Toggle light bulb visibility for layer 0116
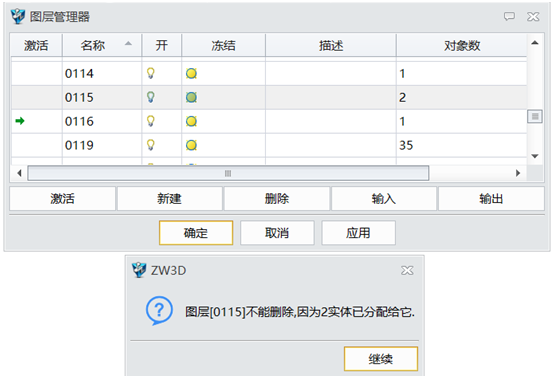The image size is (558, 378). pos(151,121)
